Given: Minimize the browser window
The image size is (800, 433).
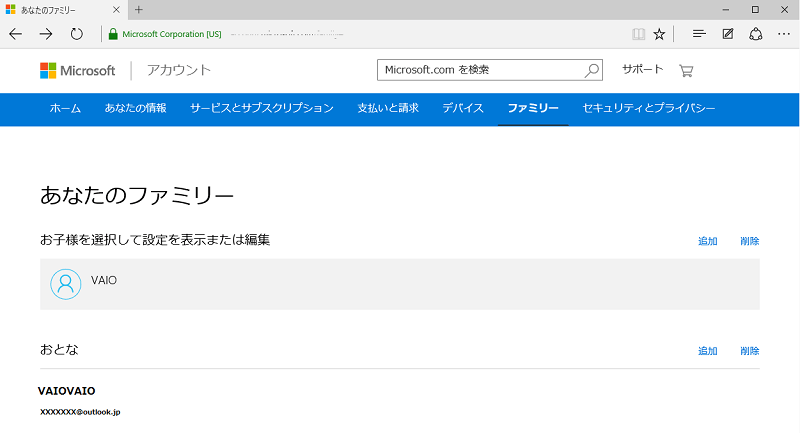Looking at the screenshot, I should pyautogui.click(x=726, y=10).
